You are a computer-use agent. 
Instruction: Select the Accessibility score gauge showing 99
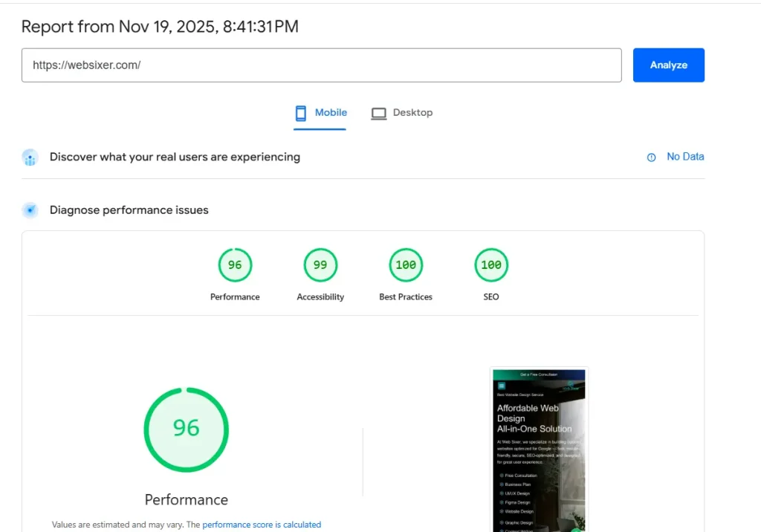click(x=320, y=265)
